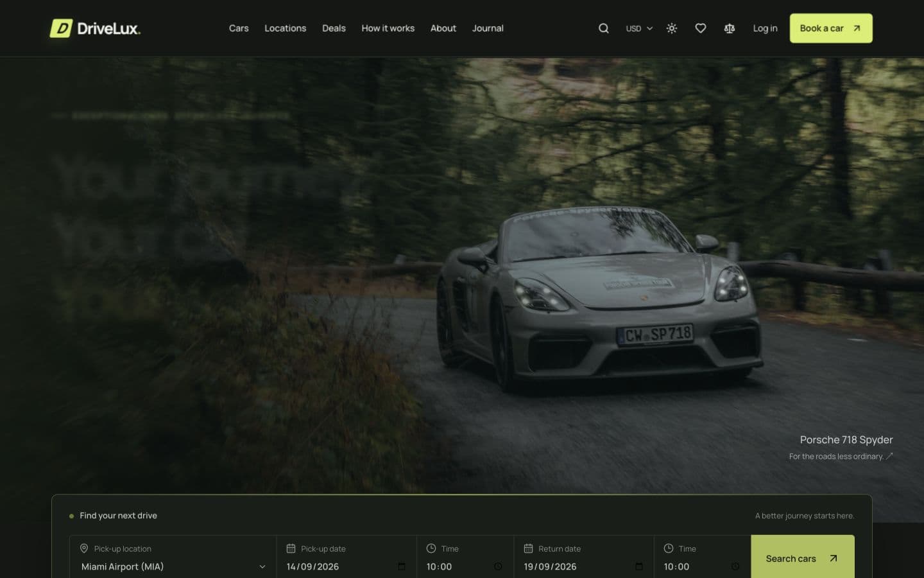This screenshot has width=924, height=578.
Task: Click the Search cars button
Action: [x=803, y=557]
